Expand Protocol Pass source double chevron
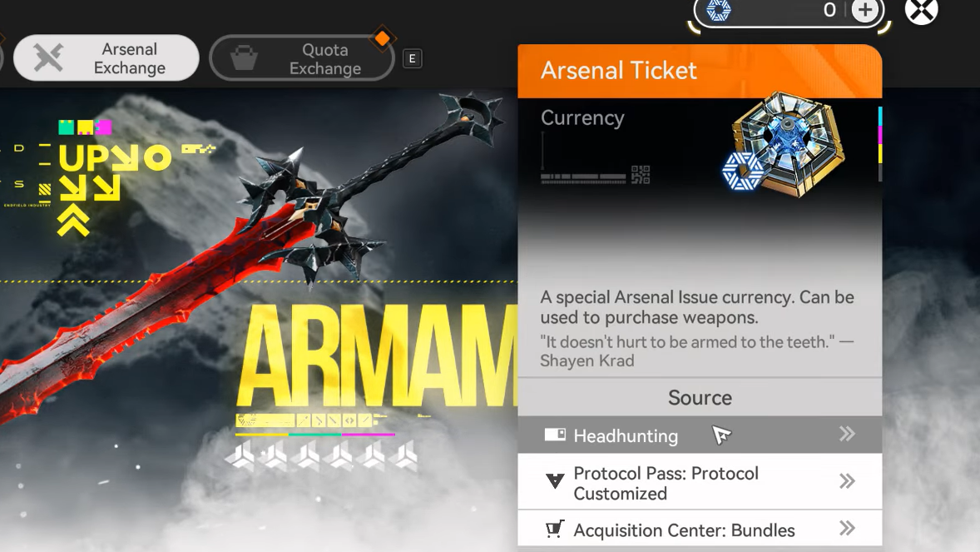 pyautogui.click(x=847, y=480)
